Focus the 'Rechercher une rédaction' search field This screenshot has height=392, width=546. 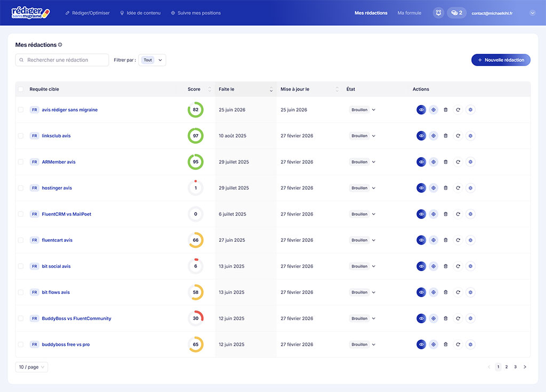[62, 60]
